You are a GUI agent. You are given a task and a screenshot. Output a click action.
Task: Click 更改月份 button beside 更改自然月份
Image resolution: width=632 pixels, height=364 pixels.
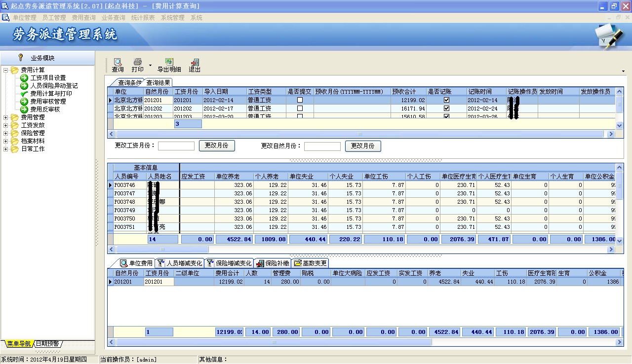point(363,146)
